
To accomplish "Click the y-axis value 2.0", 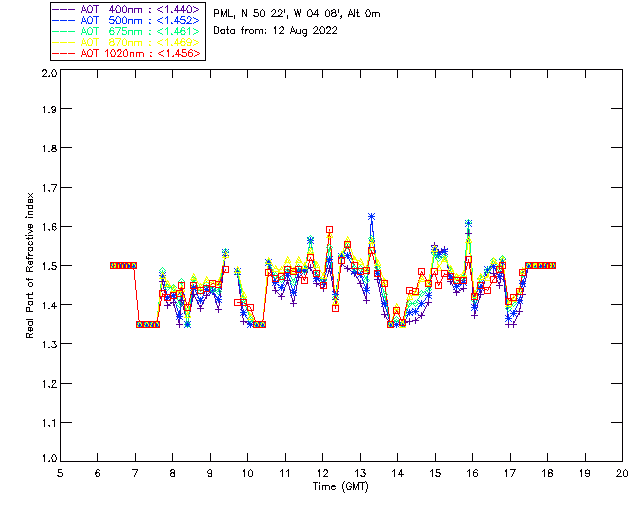I will pos(49,73).
